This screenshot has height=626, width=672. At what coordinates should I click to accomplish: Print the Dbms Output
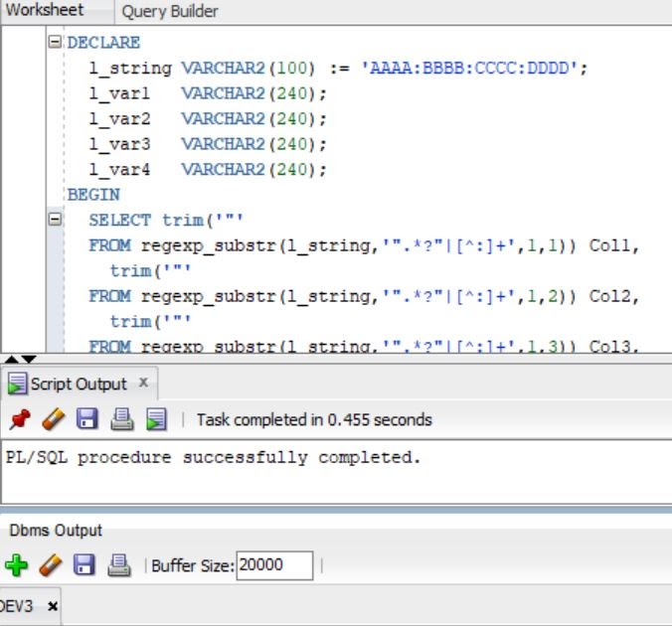coord(119,565)
